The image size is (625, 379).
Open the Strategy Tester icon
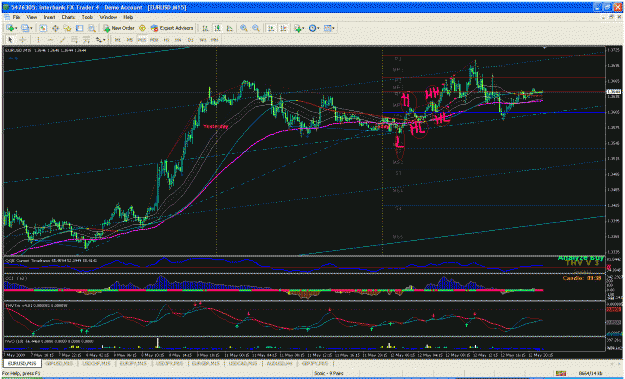(92, 28)
